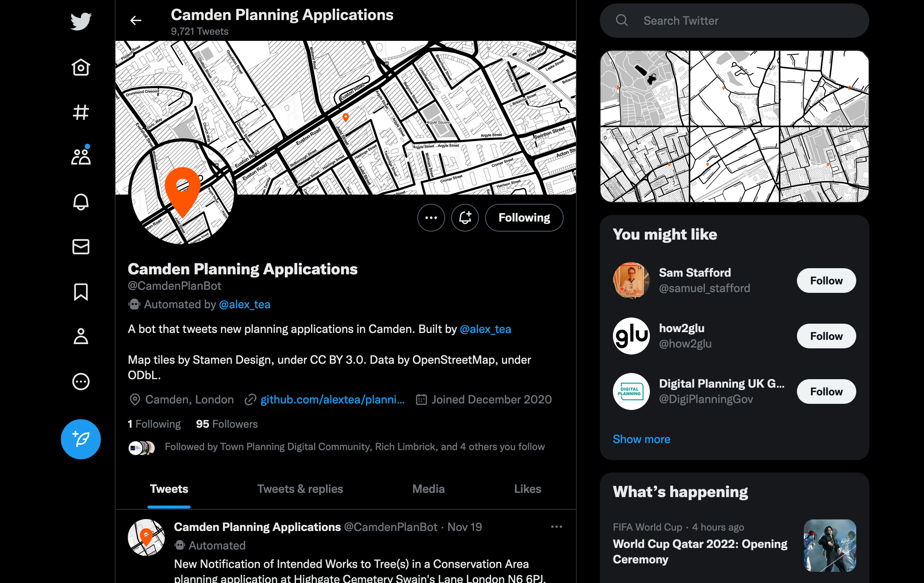Click the blue compose Tweet button
The image size is (924, 583).
(x=81, y=439)
